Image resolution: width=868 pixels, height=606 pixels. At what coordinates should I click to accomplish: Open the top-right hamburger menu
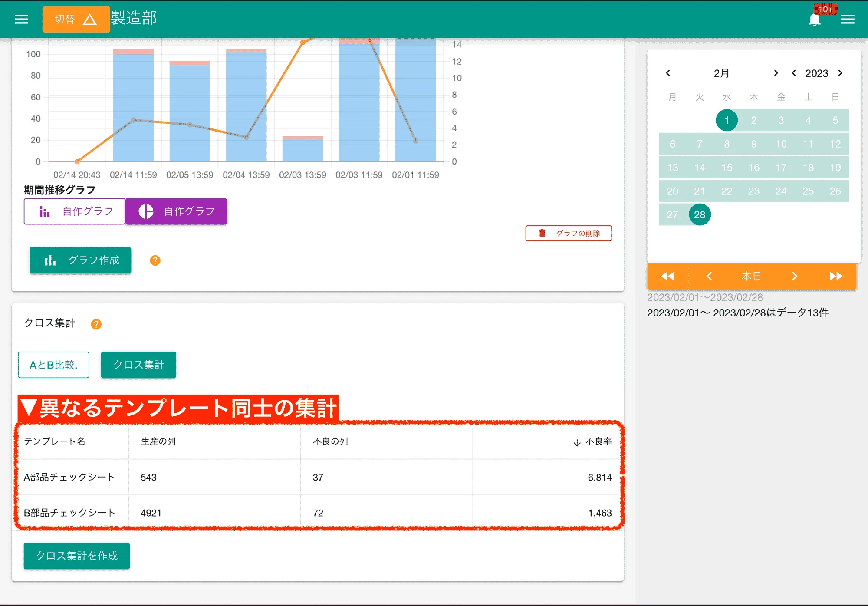pos(848,19)
